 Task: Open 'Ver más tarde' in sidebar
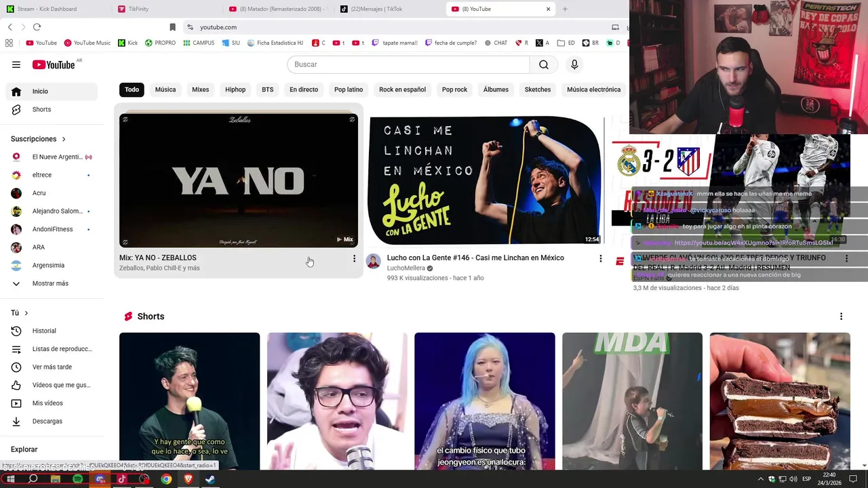(x=52, y=367)
